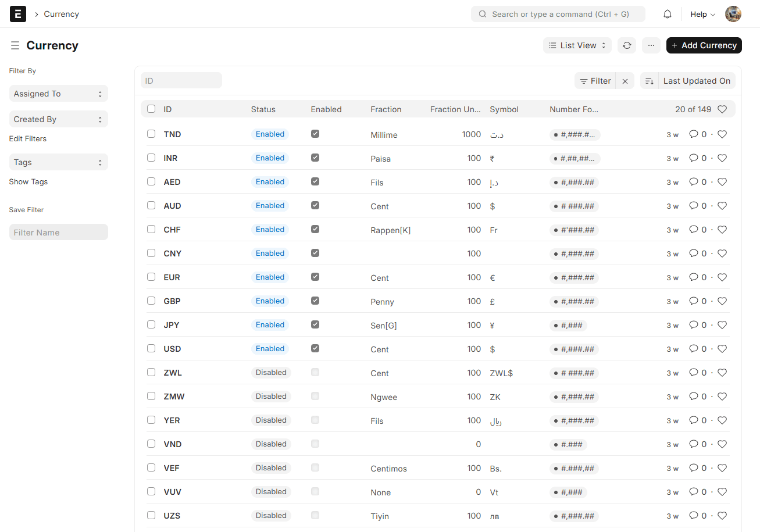Open comments on the YER row
This screenshot has width=760, height=532.
click(698, 420)
